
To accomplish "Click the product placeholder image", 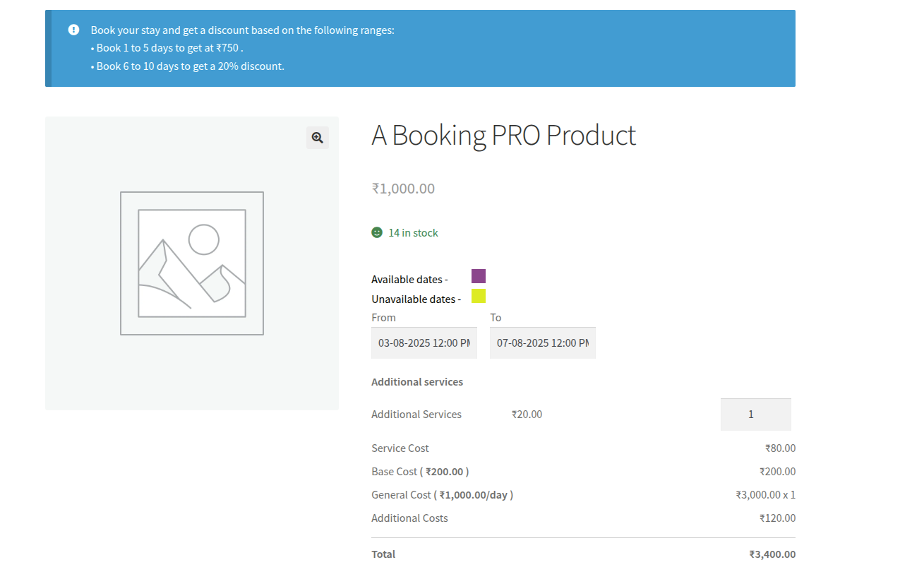I will [x=192, y=263].
